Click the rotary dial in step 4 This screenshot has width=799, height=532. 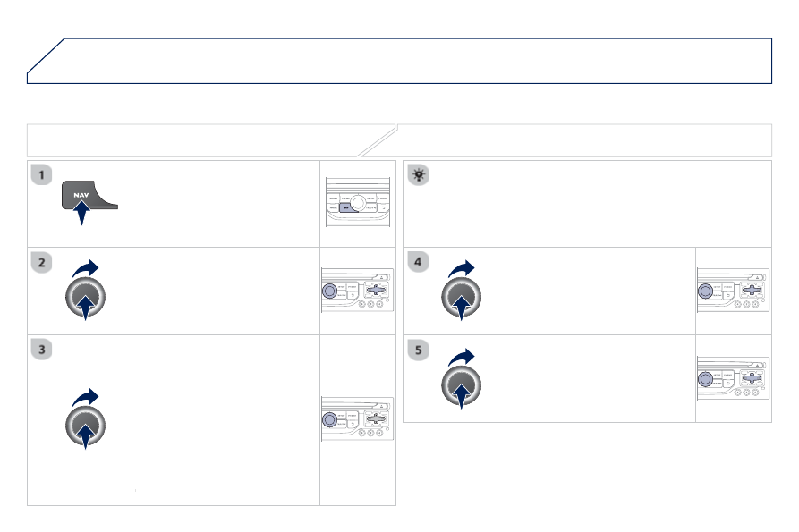coord(461,298)
